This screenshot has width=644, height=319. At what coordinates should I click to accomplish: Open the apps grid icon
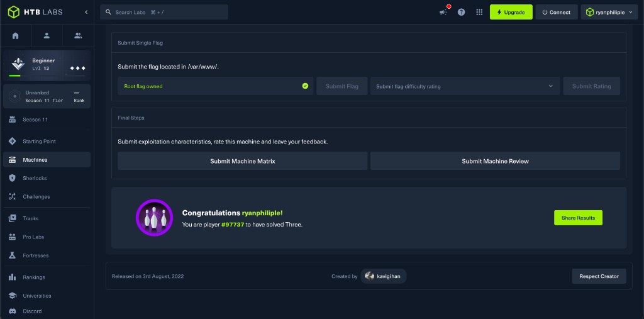click(x=479, y=13)
